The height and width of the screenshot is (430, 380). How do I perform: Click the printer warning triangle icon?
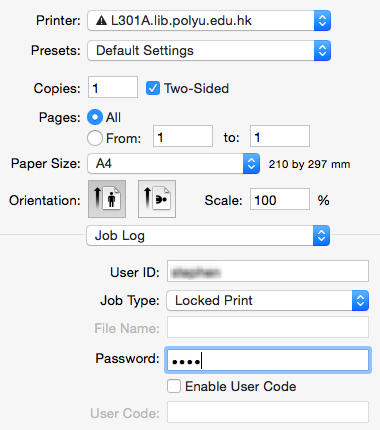tap(101, 21)
